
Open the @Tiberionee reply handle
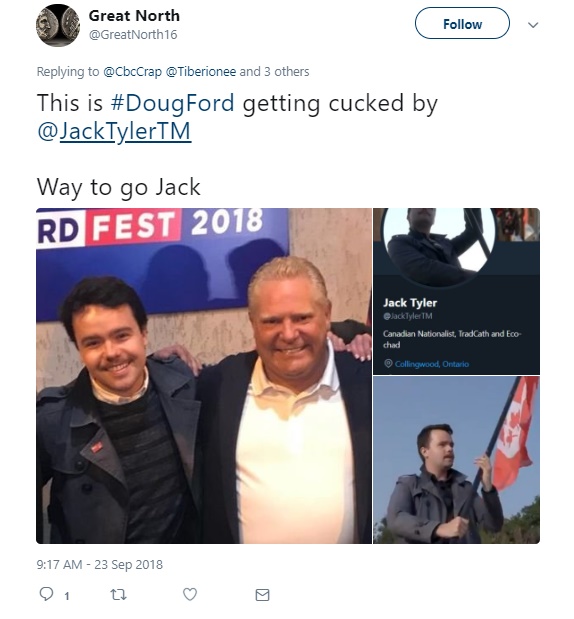[201, 72]
